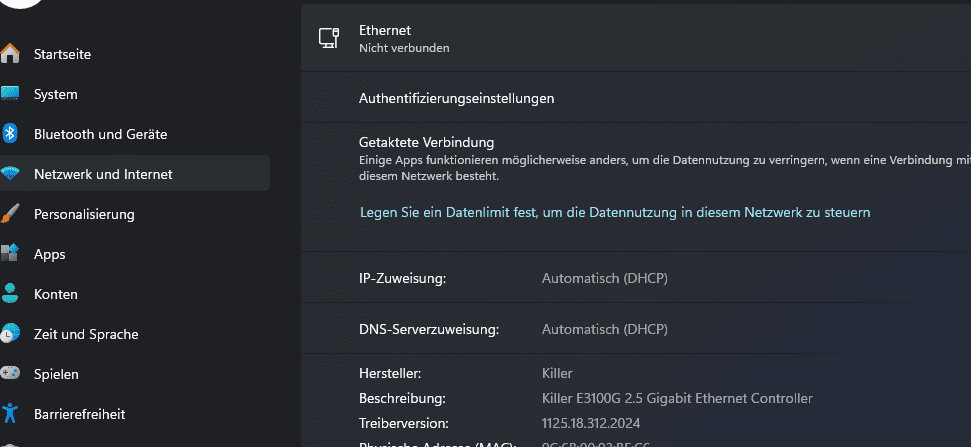Click the Startseite home icon
Viewport: 971px width, 447px height.
pyautogui.click(x=10, y=54)
